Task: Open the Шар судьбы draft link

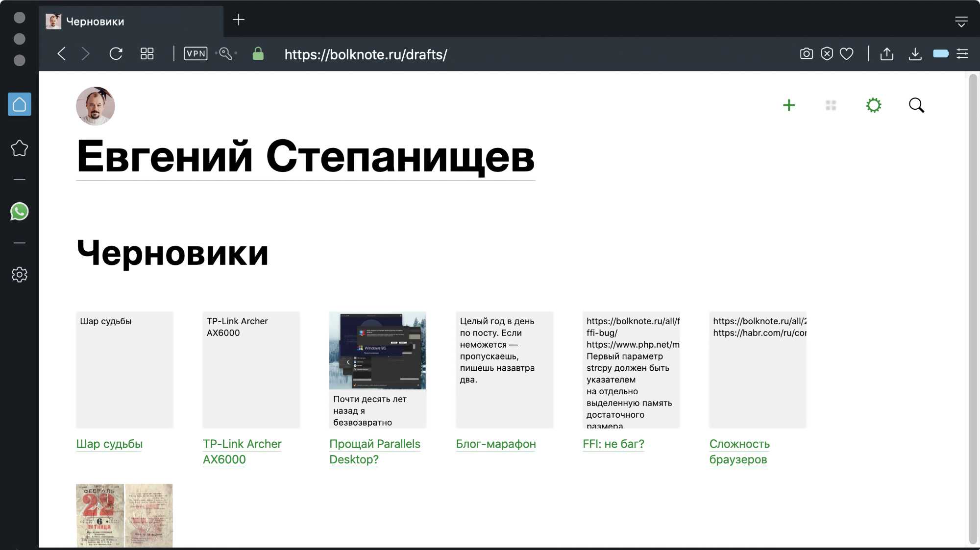Action: pyautogui.click(x=109, y=444)
